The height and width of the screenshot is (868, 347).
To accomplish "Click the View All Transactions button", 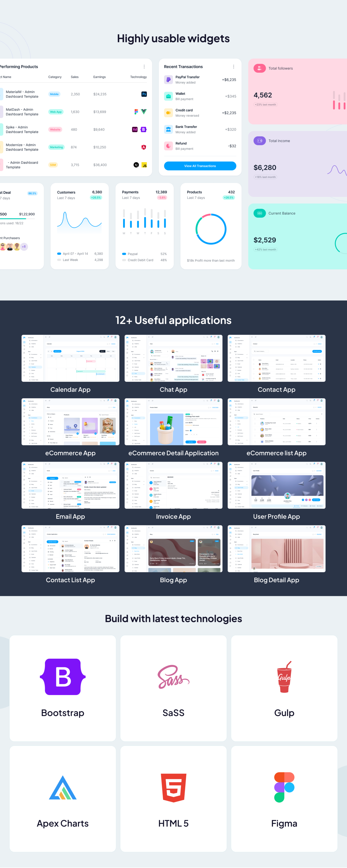I will (200, 166).
